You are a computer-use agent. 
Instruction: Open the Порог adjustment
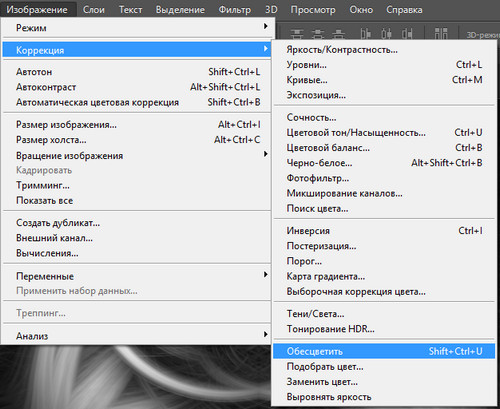(x=384, y=261)
